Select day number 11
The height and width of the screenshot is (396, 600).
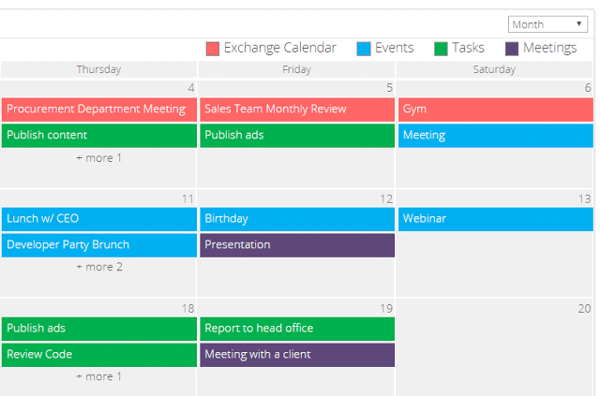(x=188, y=199)
